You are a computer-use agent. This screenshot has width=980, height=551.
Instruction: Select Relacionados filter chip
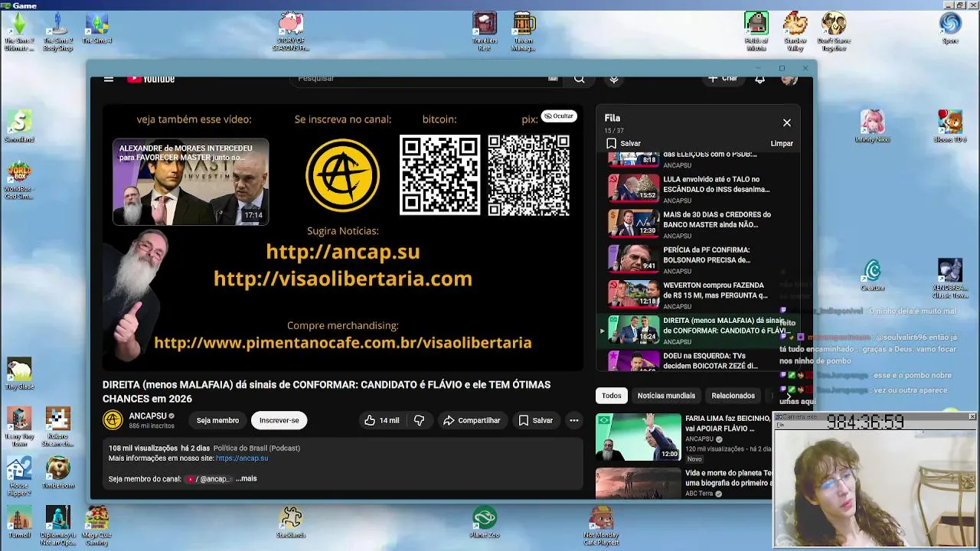(733, 396)
